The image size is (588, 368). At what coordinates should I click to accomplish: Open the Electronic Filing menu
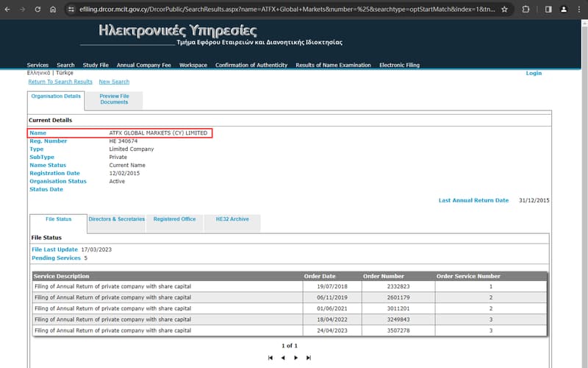point(399,65)
